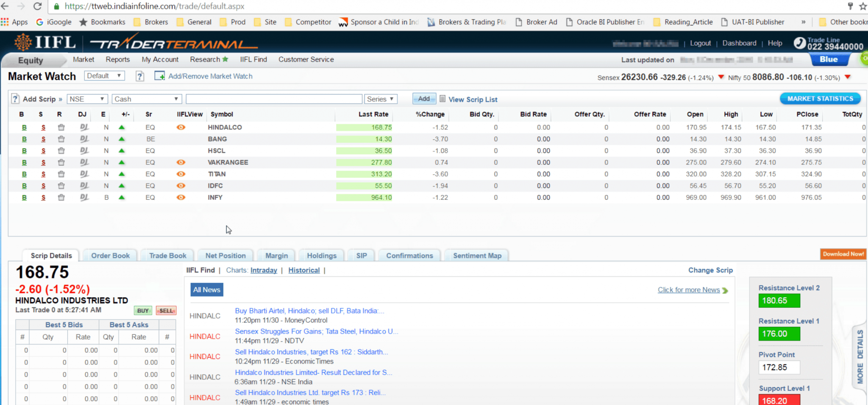Open the Research menu
Image resolution: width=868 pixels, height=405 pixels.
tap(209, 59)
